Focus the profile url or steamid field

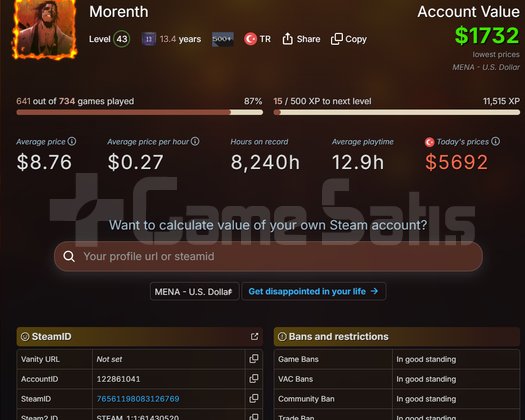(268, 257)
